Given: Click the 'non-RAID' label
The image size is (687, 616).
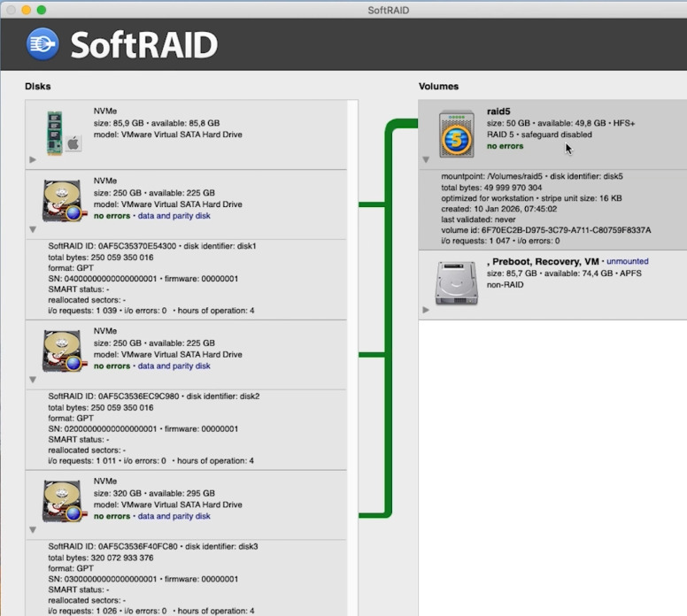Looking at the screenshot, I should click(x=506, y=285).
